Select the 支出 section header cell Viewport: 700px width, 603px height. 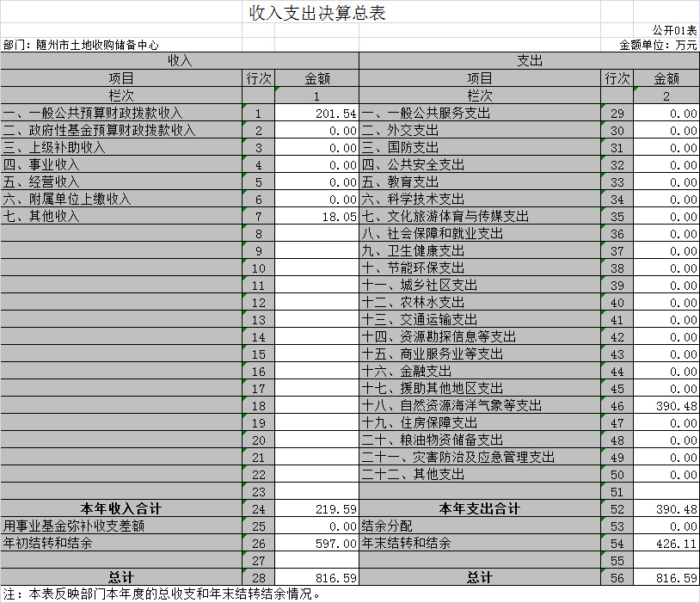click(530, 60)
